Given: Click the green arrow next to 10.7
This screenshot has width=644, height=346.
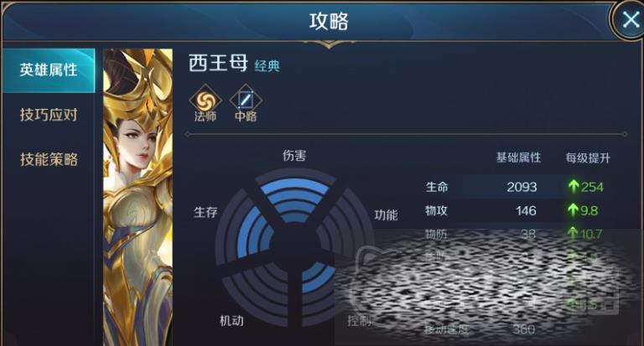Looking at the screenshot, I should pos(574,234).
